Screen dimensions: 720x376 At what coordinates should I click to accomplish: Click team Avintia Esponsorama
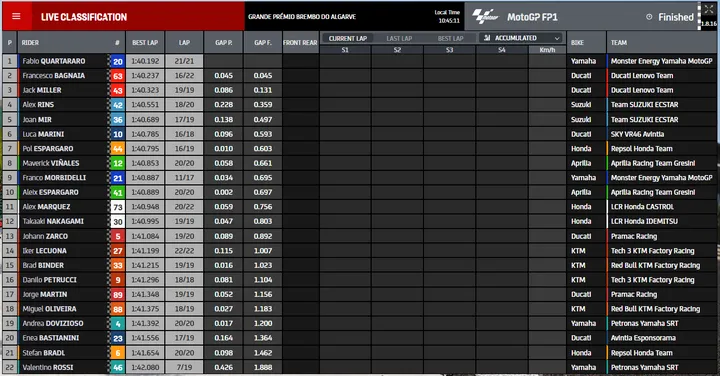[643, 338]
